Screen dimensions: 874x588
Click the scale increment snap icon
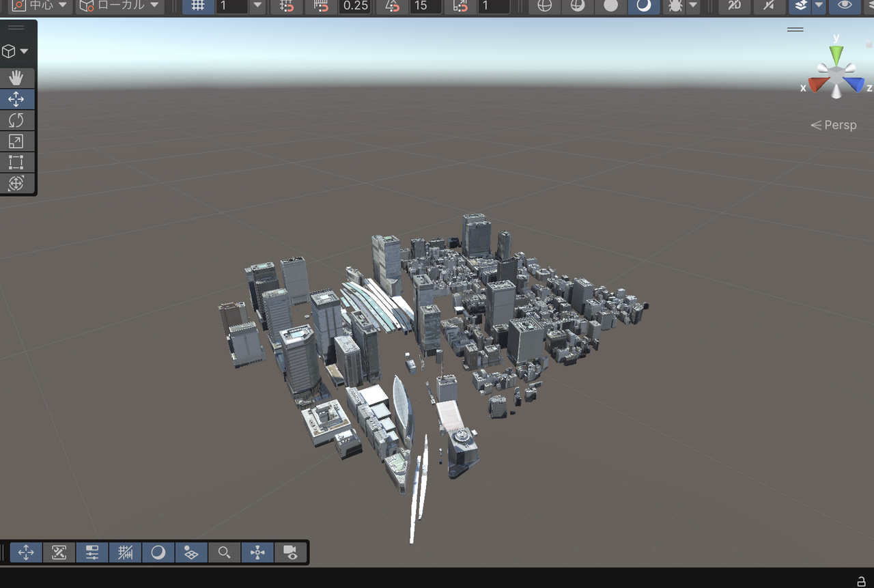click(460, 6)
